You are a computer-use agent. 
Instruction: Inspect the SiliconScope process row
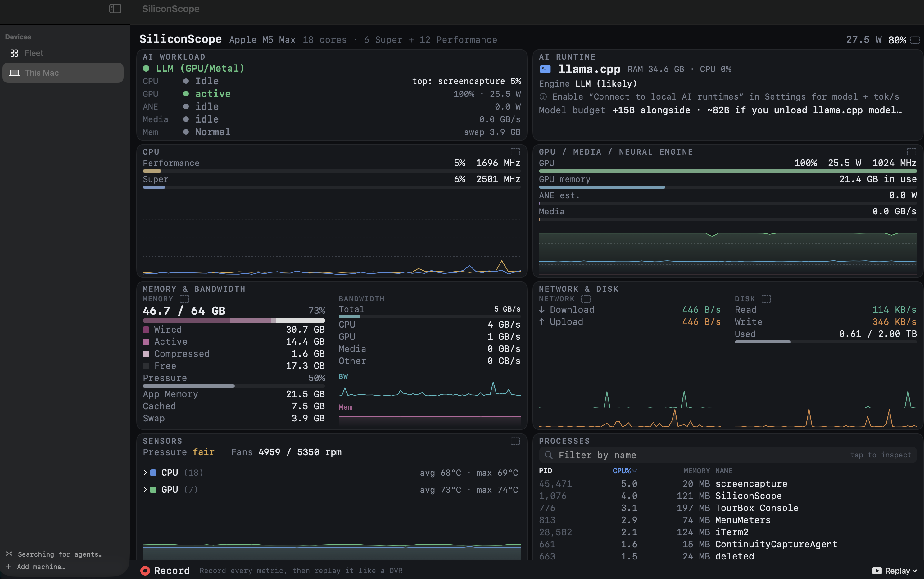pos(728,496)
